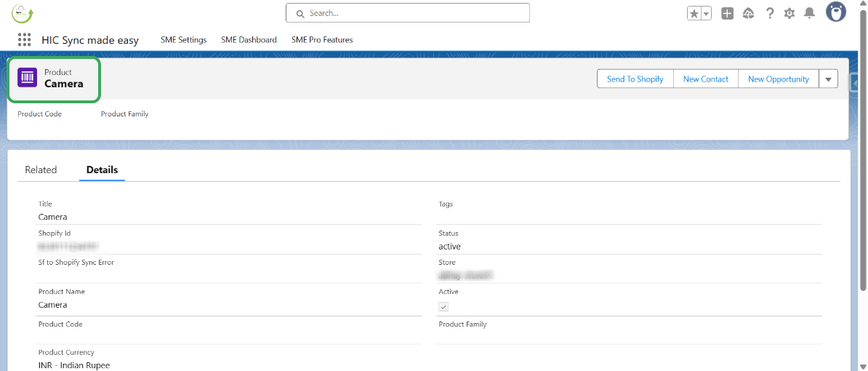The image size is (868, 371).
Task: Open the SME Settings tab
Action: click(x=183, y=40)
